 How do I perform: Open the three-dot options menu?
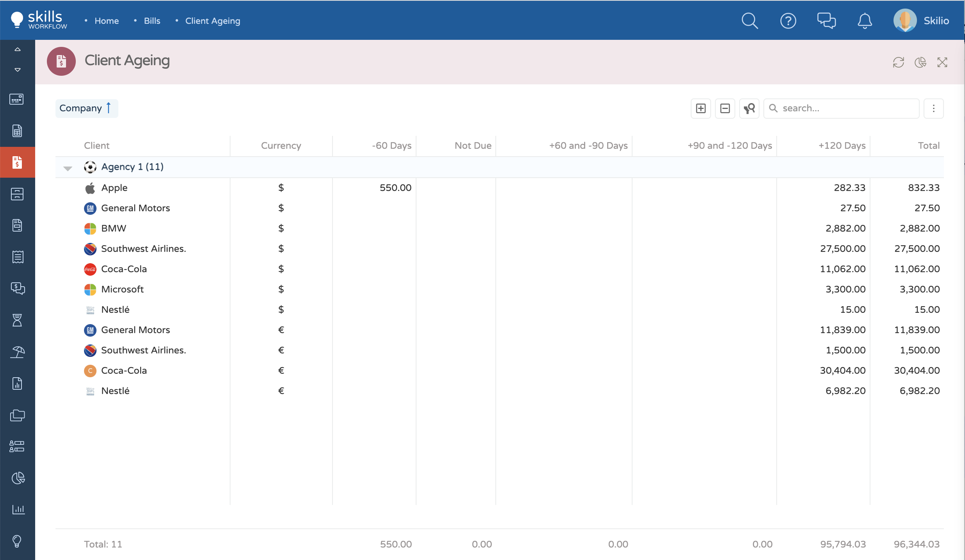coord(933,108)
